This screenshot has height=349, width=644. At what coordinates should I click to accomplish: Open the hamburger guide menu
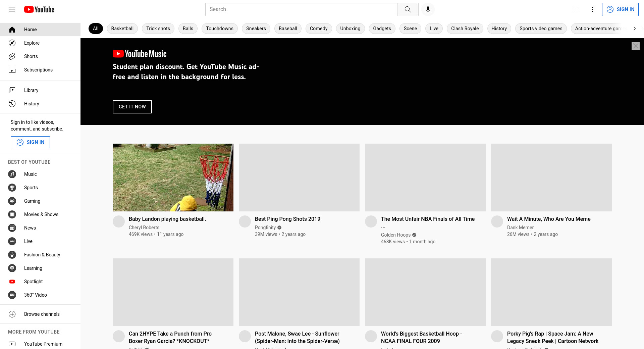(12, 9)
